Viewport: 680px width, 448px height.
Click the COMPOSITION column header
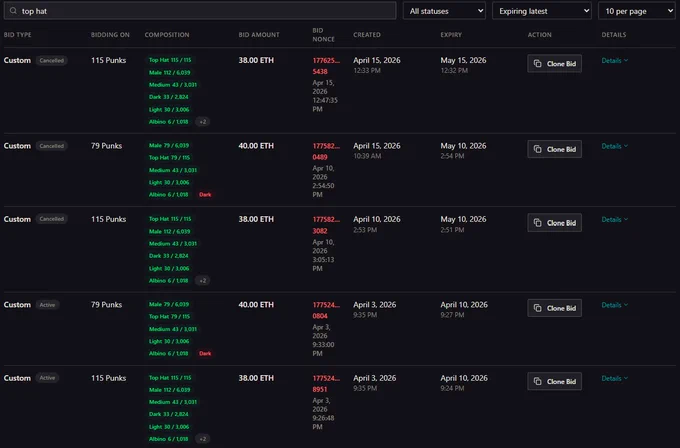tap(167, 35)
